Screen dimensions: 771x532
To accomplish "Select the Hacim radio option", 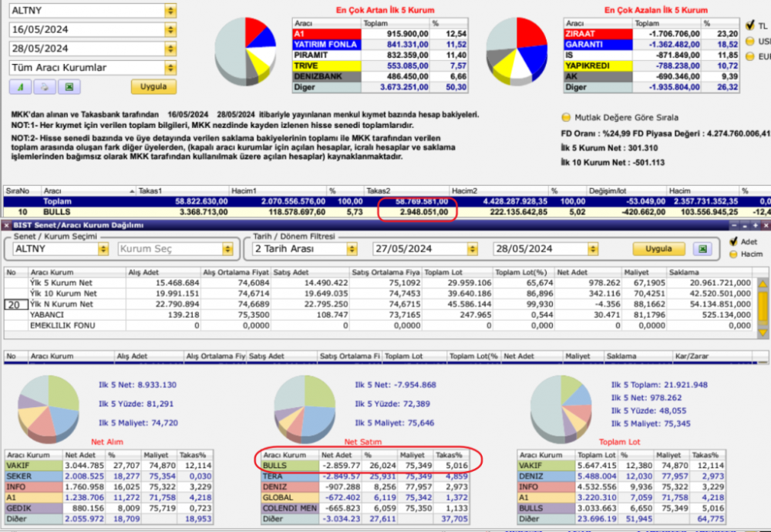I will click(734, 254).
